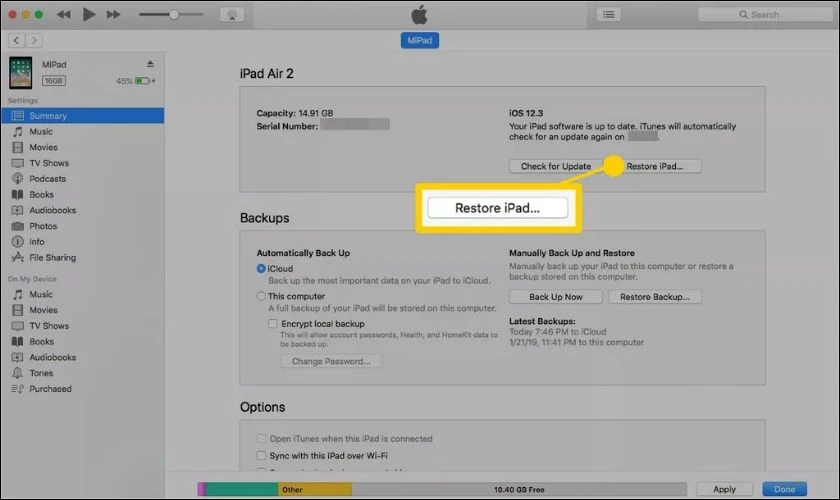
Task: Go forward with the right chevron button
Action: tap(34, 40)
